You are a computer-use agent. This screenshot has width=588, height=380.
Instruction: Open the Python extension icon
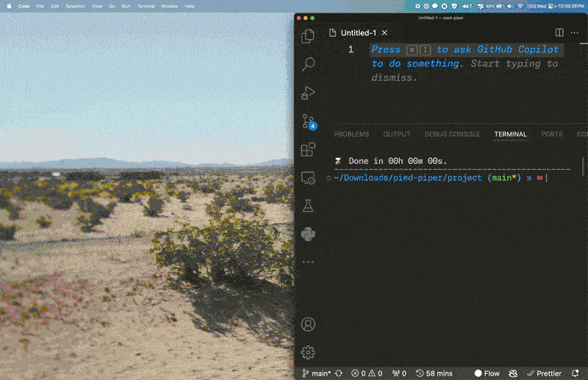tap(308, 234)
